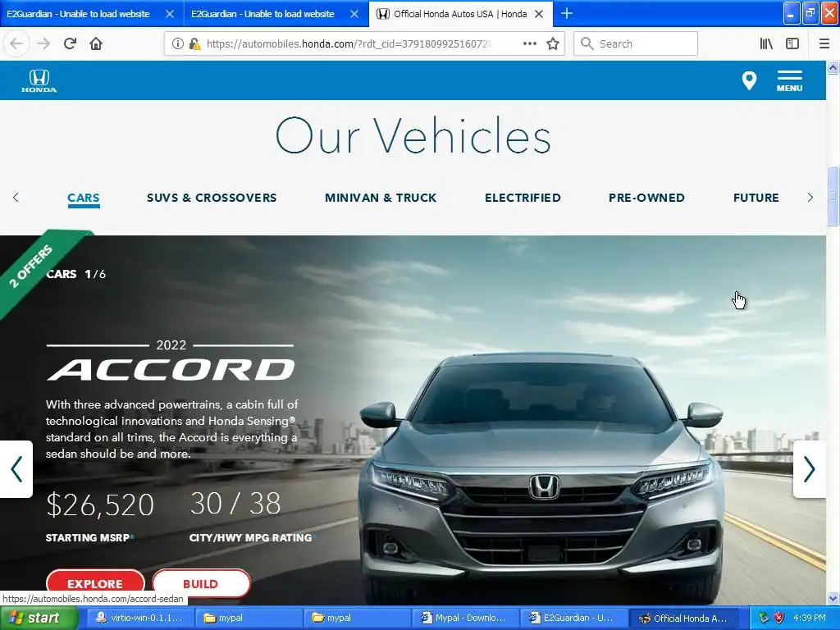The width and height of the screenshot is (840, 630).
Task: Select the ELECTRIFIED category
Action: coord(523,198)
